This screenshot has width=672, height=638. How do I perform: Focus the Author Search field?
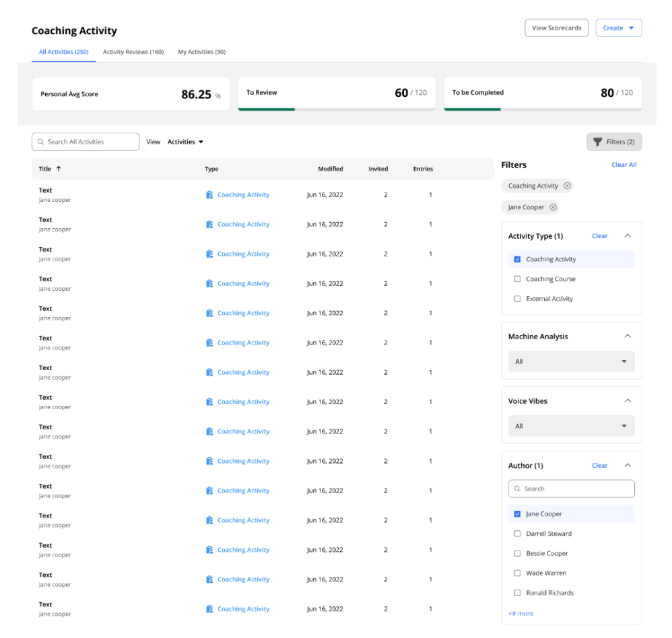pos(571,489)
